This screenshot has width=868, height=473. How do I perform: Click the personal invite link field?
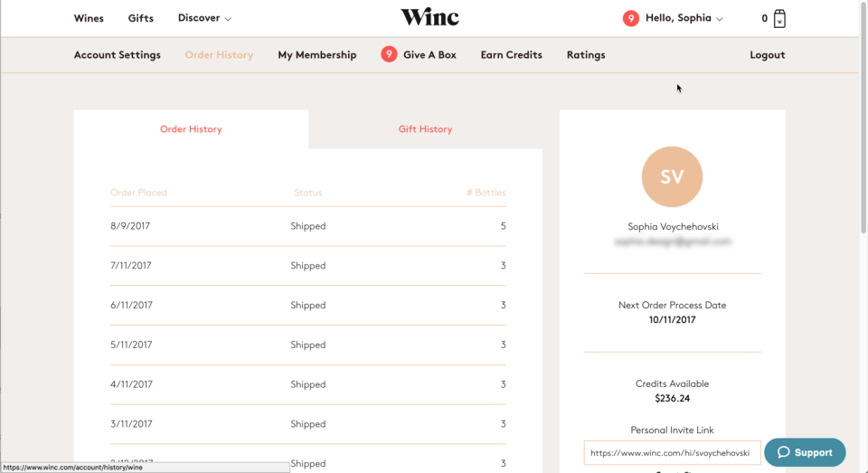pos(672,452)
